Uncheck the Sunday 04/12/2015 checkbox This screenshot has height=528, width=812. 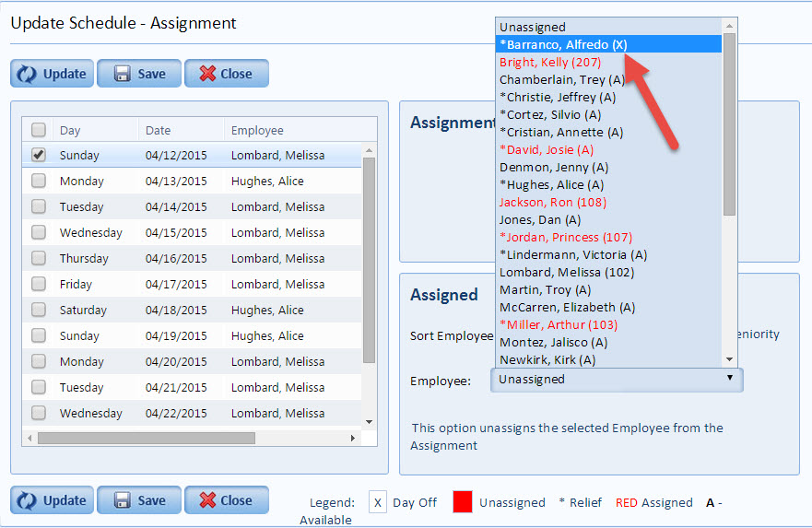coord(39,156)
